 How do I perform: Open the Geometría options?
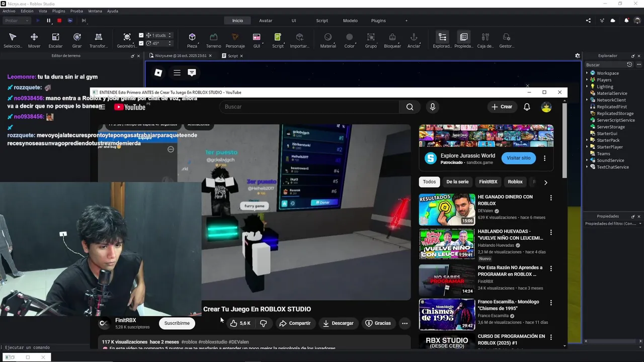coord(127,40)
